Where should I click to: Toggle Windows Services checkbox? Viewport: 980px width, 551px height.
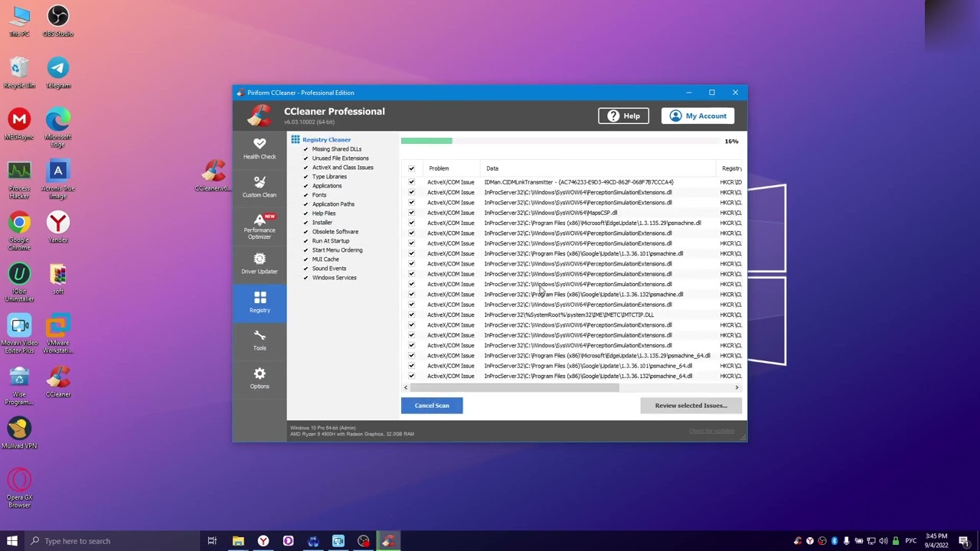(x=305, y=278)
